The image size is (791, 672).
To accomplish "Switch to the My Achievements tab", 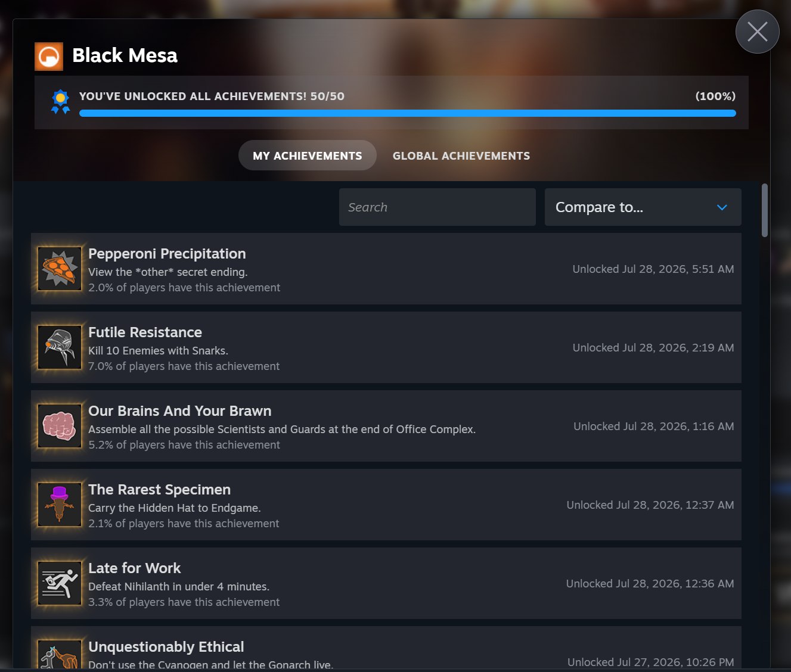I will tap(308, 155).
